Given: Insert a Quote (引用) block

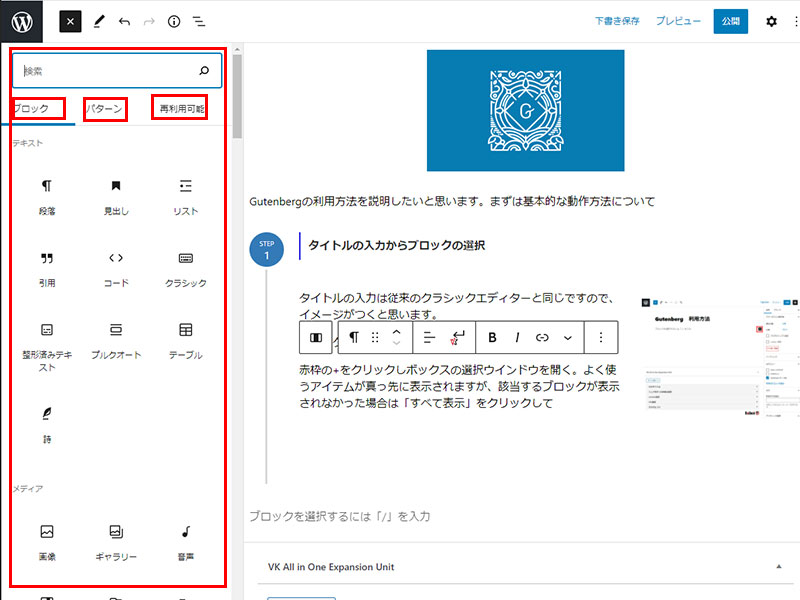Looking at the screenshot, I should [x=47, y=266].
